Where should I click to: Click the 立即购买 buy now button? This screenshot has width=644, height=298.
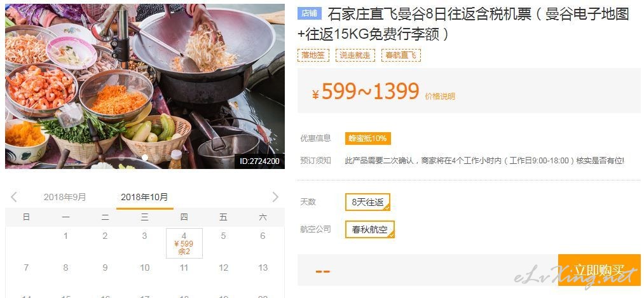pos(599,270)
